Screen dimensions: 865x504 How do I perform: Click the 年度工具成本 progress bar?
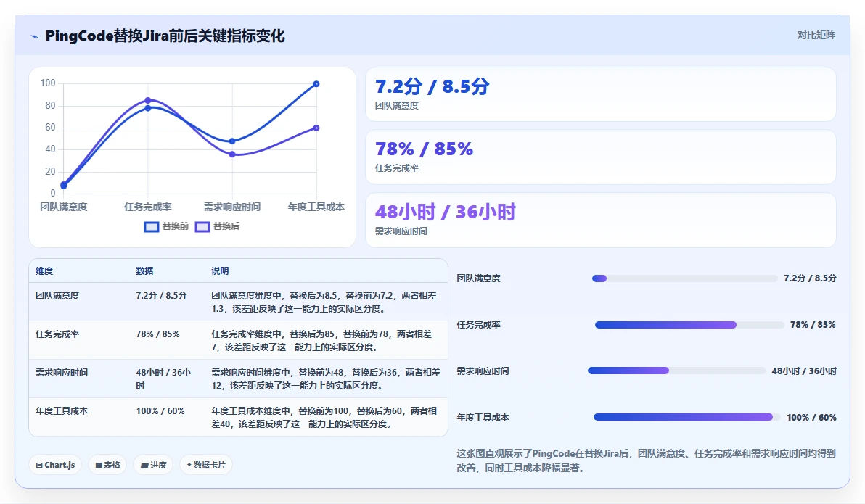coord(686,417)
